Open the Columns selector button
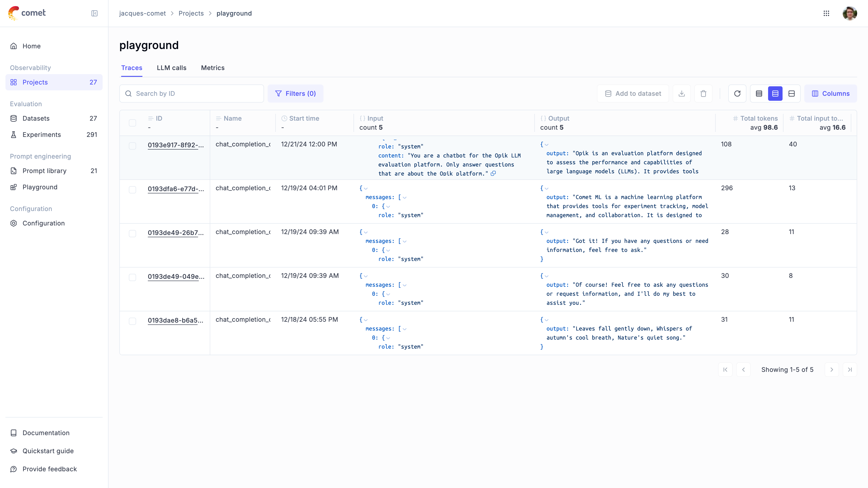 [x=831, y=94]
